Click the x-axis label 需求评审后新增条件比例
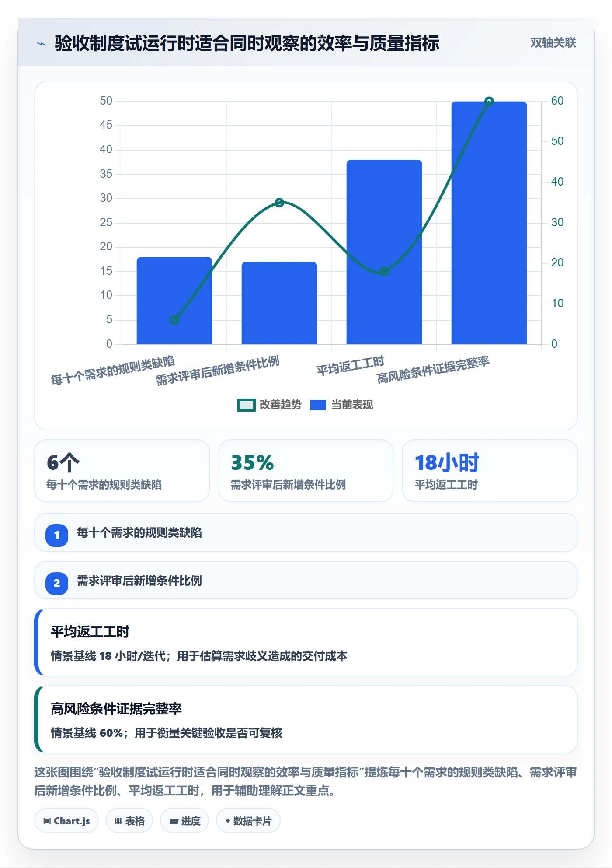Viewport: 612px width, 868px height. (x=217, y=371)
